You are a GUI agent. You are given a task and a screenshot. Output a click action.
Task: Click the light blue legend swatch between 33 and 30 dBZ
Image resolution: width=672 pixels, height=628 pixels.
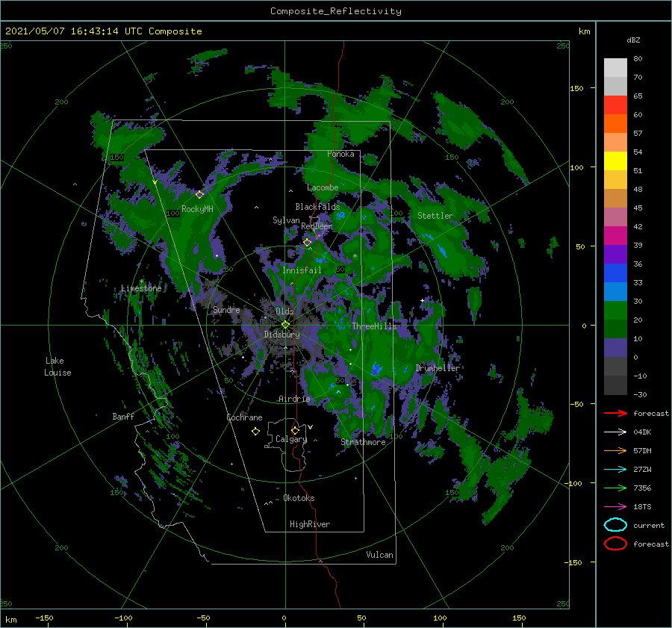click(615, 292)
